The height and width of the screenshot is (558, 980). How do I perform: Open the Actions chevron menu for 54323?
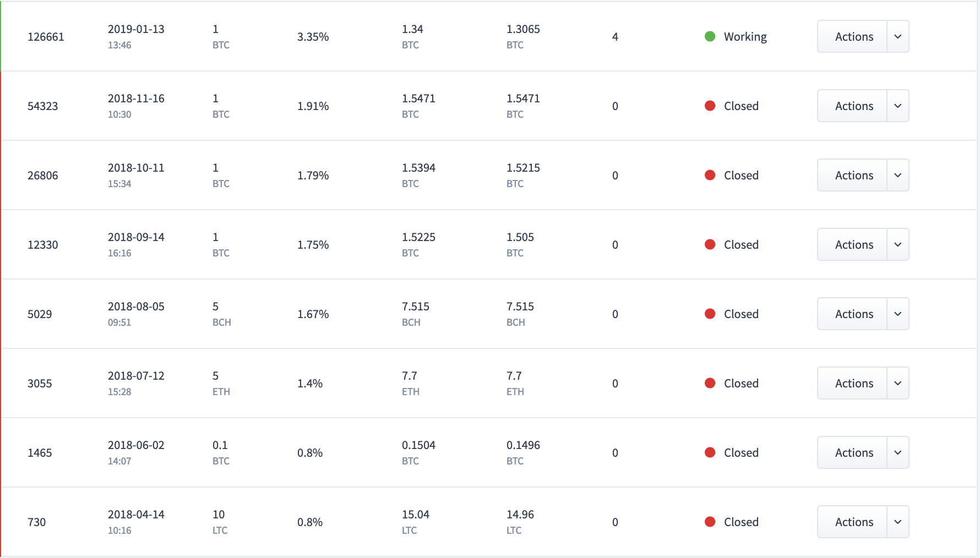click(x=898, y=106)
